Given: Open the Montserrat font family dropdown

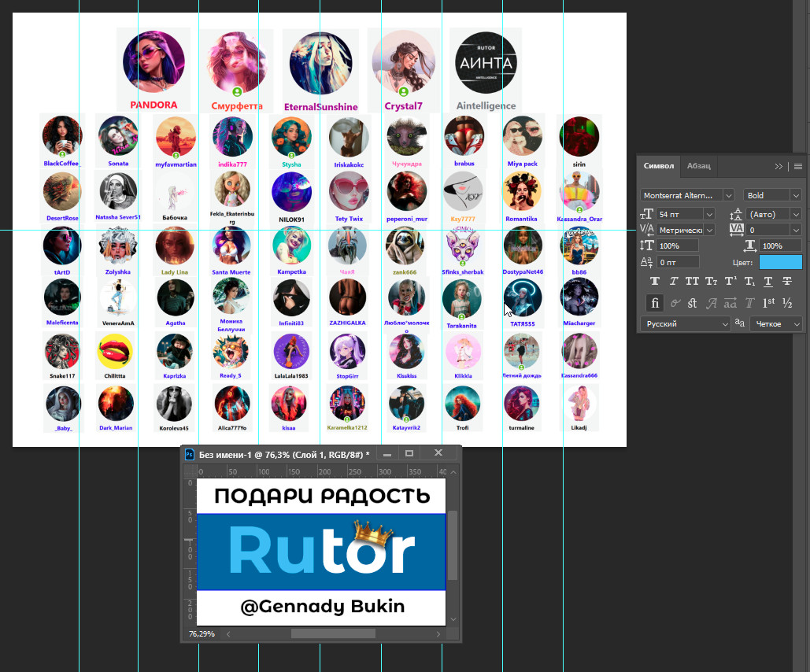Looking at the screenshot, I should tap(728, 195).
